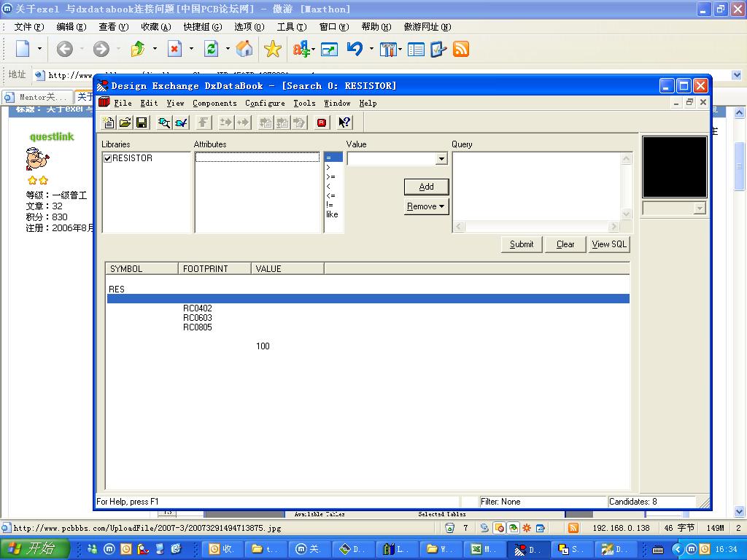Viewport: 747px width, 560px height.
Task: Click the Open folder icon in DxDataBook toolbar
Action: pyautogui.click(x=125, y=122)
